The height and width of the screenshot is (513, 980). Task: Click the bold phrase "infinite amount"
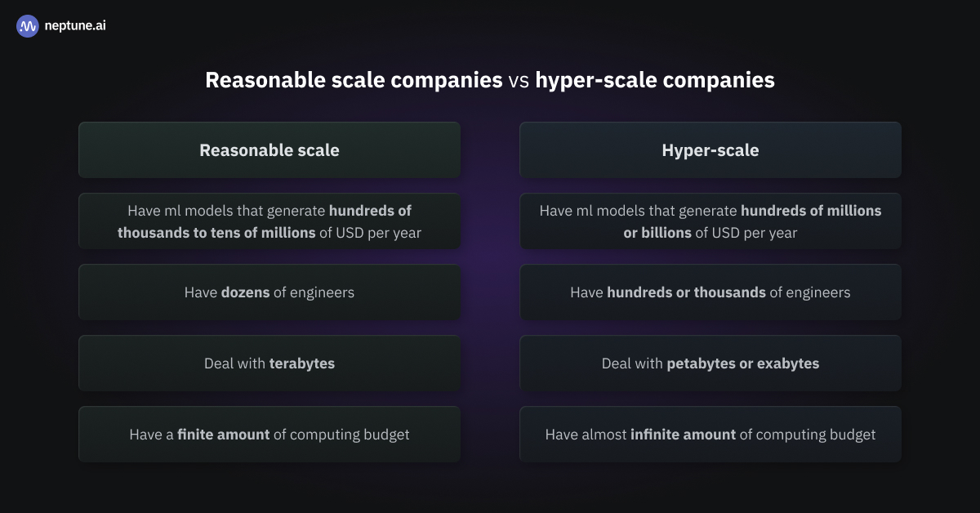pos(683,435)
